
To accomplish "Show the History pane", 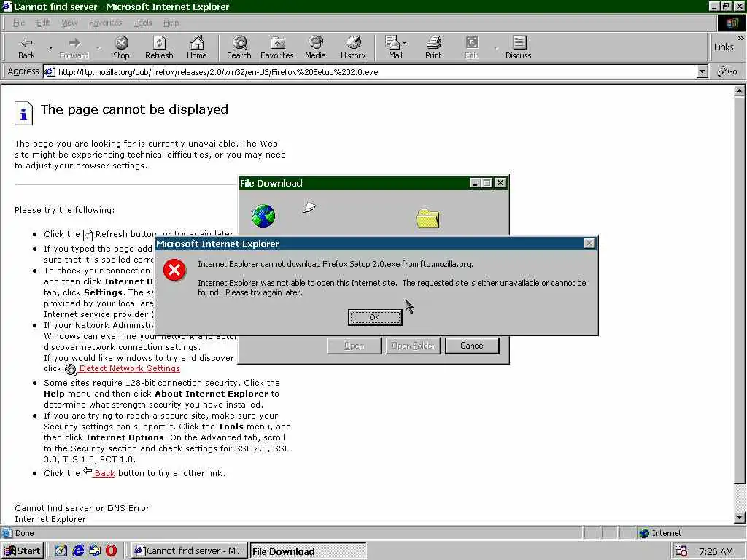I will (353, 47).
